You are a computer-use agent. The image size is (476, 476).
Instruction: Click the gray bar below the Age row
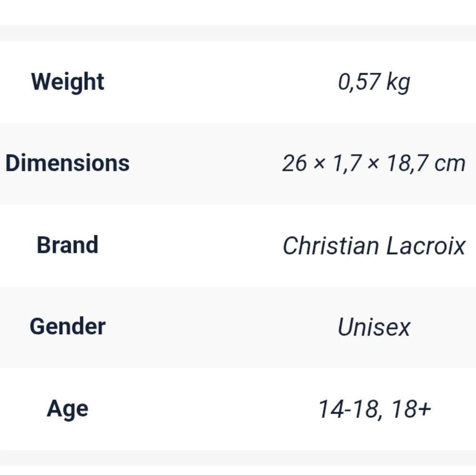[x=238, y=458]
